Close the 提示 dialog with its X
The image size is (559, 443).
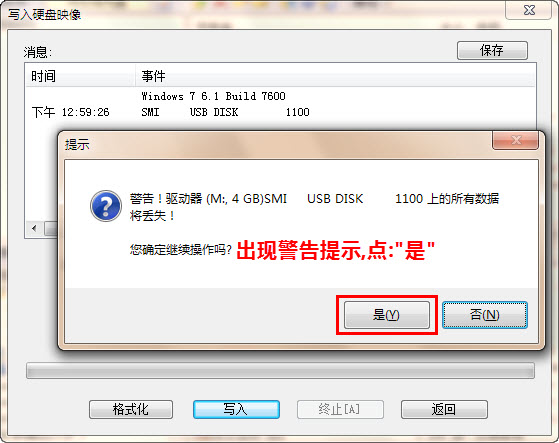(x=516, y=140)
